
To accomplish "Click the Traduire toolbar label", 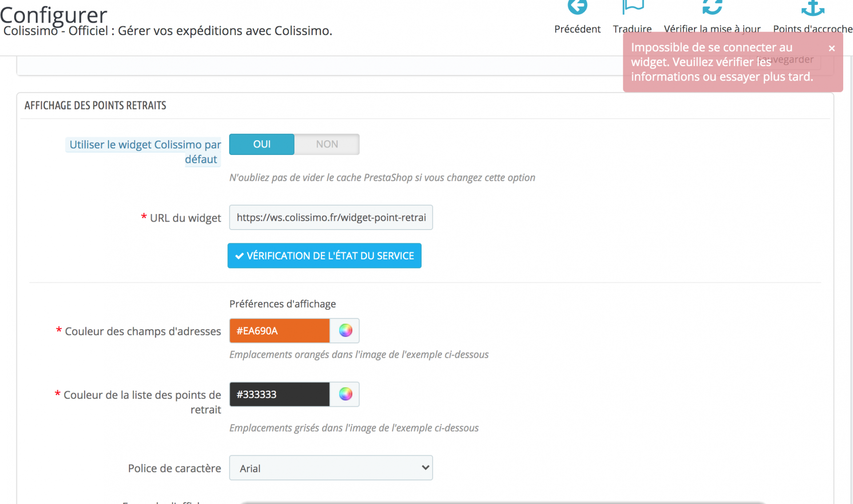I will click(632, 29).
